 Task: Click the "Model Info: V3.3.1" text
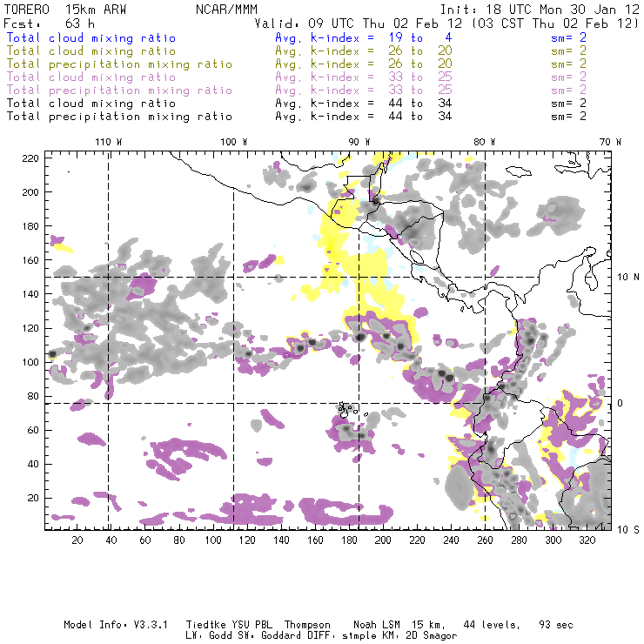click(x=116, y=625)
